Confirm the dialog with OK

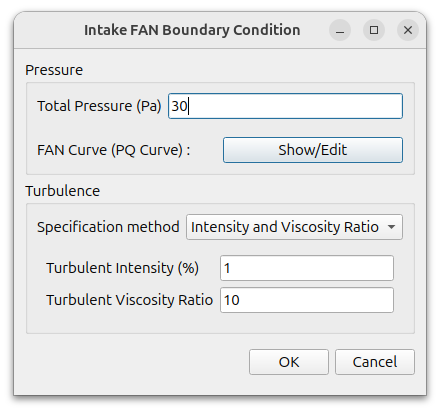click(289, 362)
